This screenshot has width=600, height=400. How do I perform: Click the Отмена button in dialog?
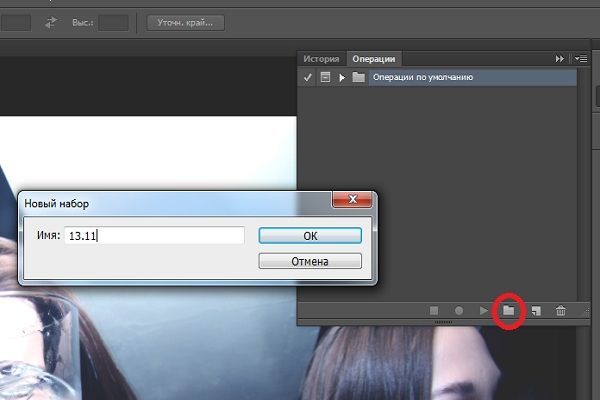[309, 261]
